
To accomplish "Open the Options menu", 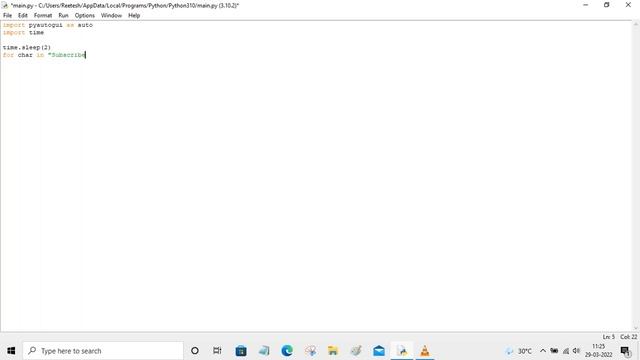I will pyautogui.click(x=84, y=16).
